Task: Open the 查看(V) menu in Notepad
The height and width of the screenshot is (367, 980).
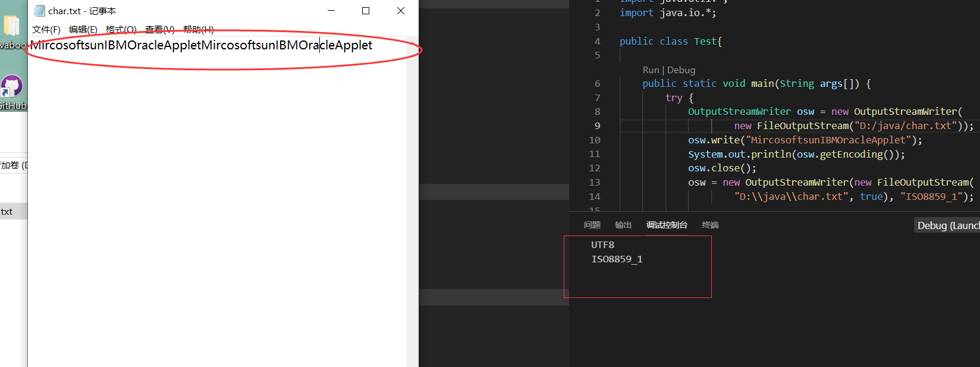Action: click(159, 29)
